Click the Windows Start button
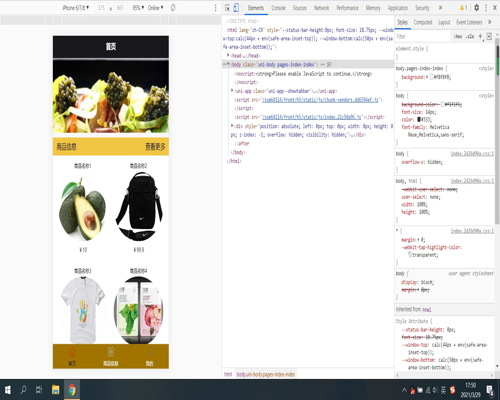The width and height of the screenshot is (500, 400). pyautogui.click(x=7, y=390)
